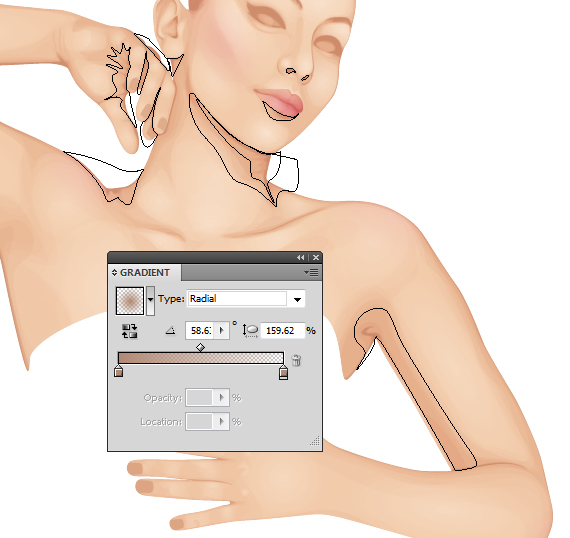The height and width of the screenshot is (538, 570).
Task: Collapse the Gradient panel with double arrows
Action: [x=300, y=257]
